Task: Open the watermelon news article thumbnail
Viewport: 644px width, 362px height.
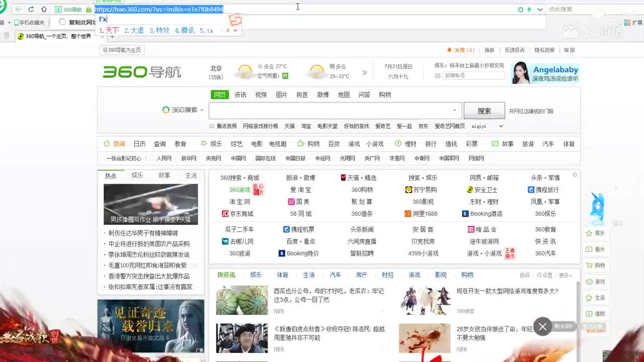Action: (x=242, y=300)
